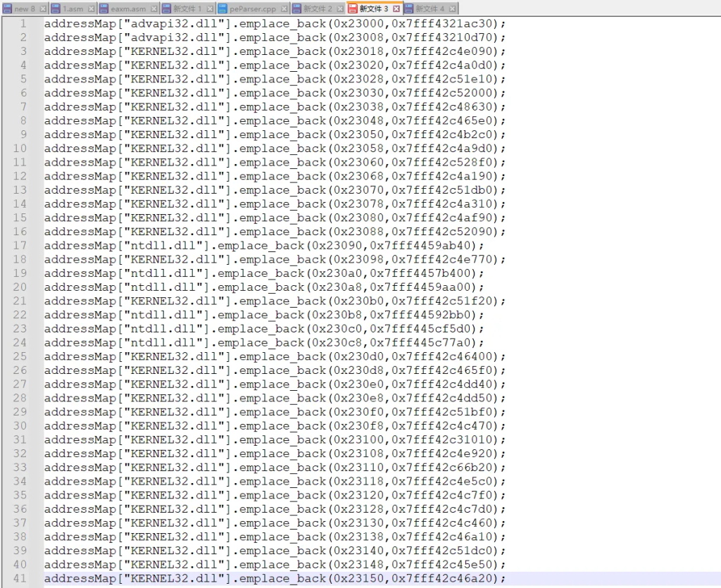The height and width of the screenshot is (588, 721).
Task: Switch to the eaxm.asm tab
Action: pos(127,8)
